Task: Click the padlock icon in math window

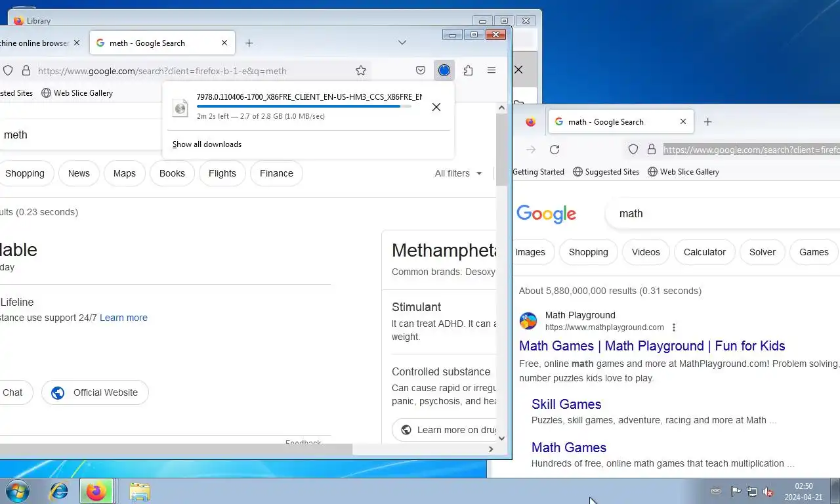Action: pyautogui.click(x=652, y=150)
